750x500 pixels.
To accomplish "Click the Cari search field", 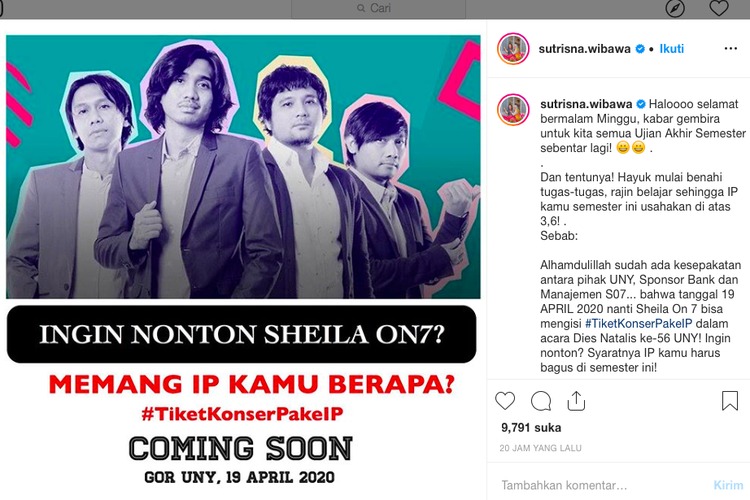I will [x=378, y=9].
